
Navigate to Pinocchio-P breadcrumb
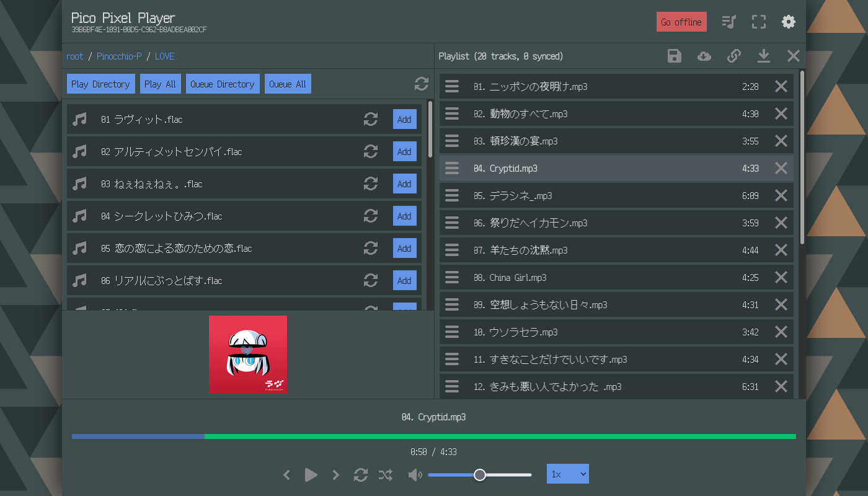click(119, 56)
